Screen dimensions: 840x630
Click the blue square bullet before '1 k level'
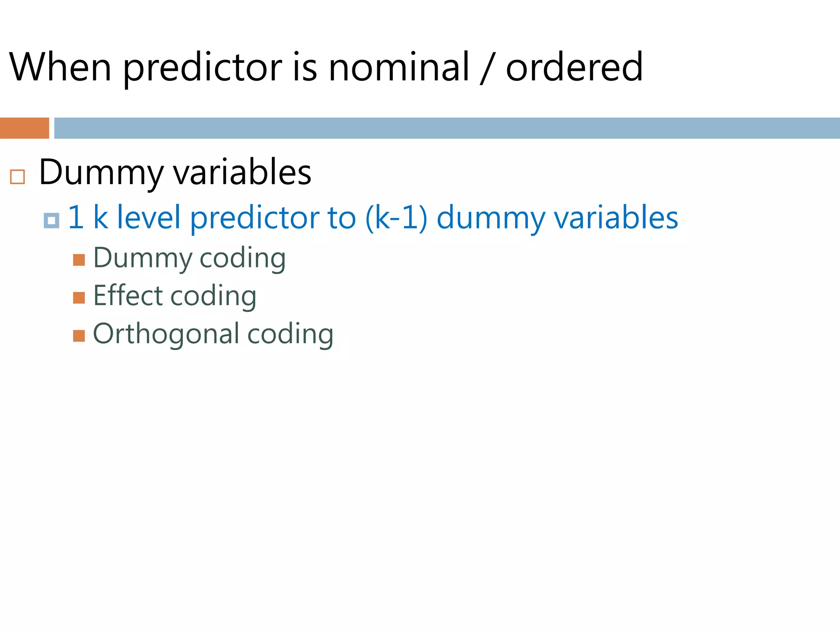51,221
